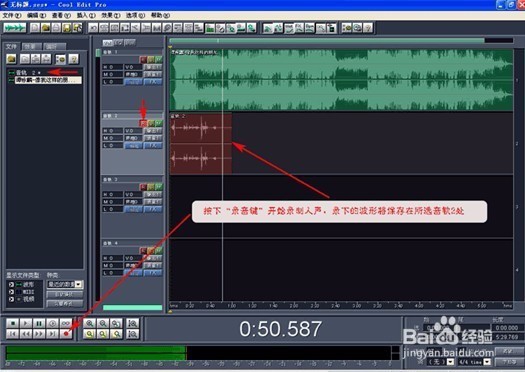Open the 查看(V) menu
The width and height of the screenshot is (525, 372).
(x=61, y=15)
